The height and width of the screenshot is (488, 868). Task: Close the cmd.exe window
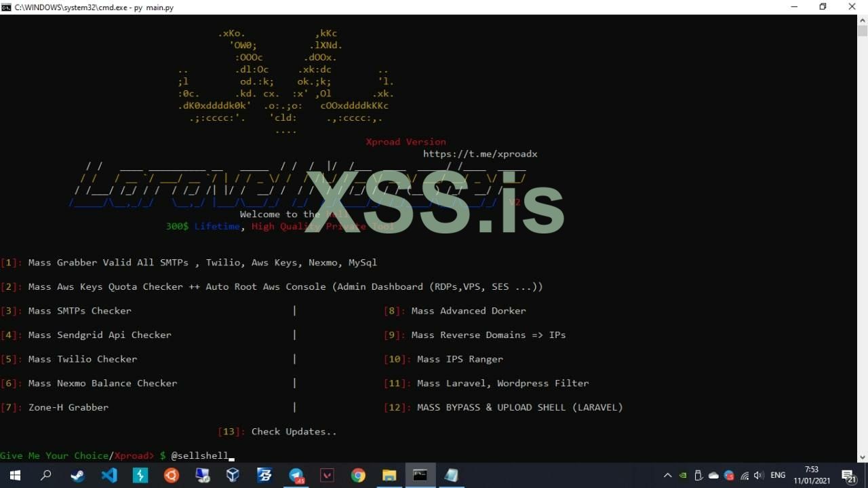pyautogui.click(x=853, y=7)
